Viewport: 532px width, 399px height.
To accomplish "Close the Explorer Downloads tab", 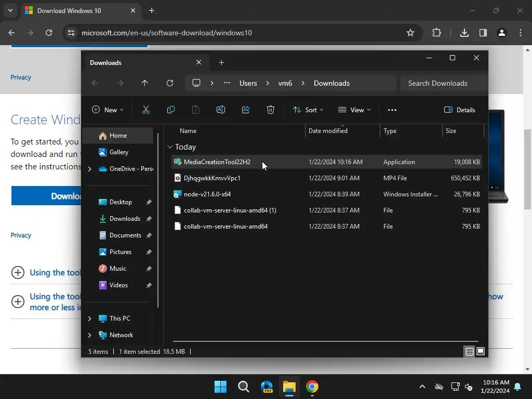I will point(199,62).
